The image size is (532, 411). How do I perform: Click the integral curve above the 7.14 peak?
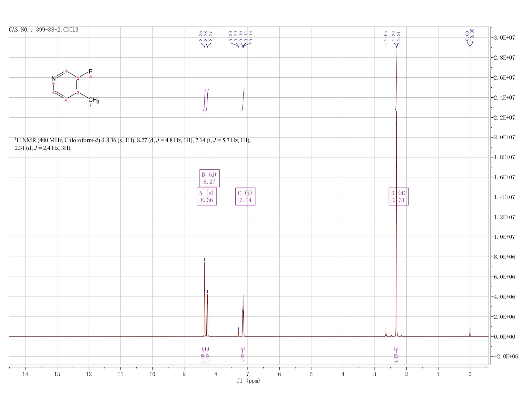point(243,100)
